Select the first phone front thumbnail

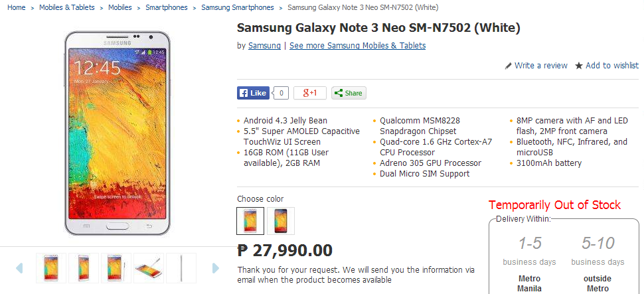51,268
